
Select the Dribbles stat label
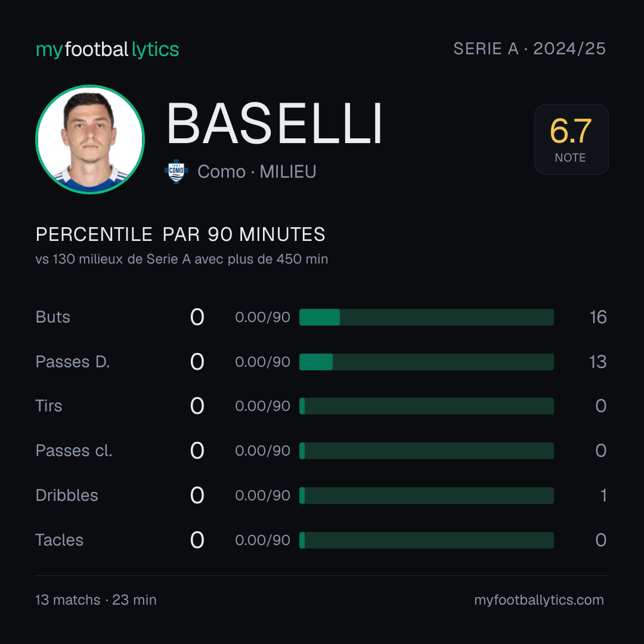click(x=67, y=496)
